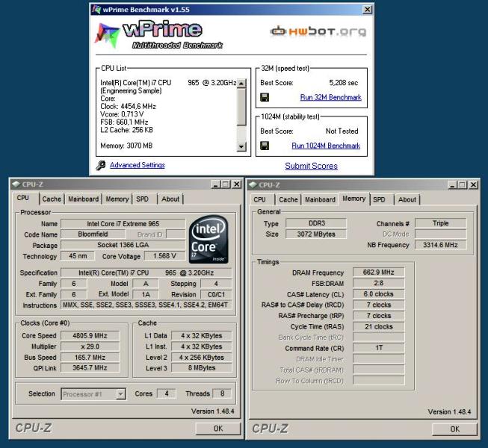Click the CAS# Latency value 6.0 clocks
Viewport: 488px width, 448px height.
pos(379,294)
